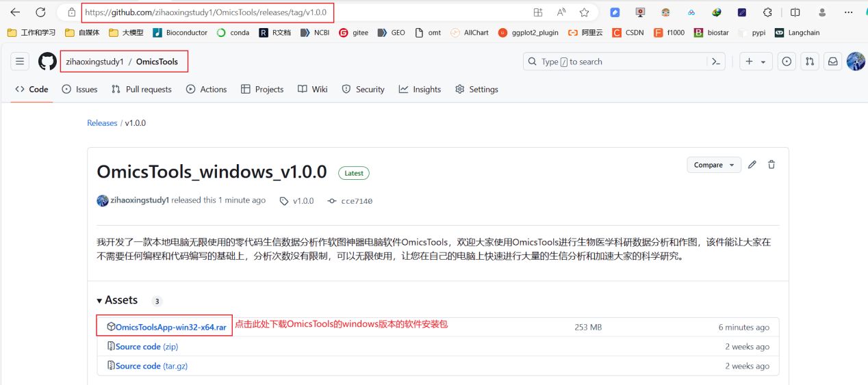The image size is (868, 385).
Task: Switch to the Wiki tab
Action: pos(313,90)
